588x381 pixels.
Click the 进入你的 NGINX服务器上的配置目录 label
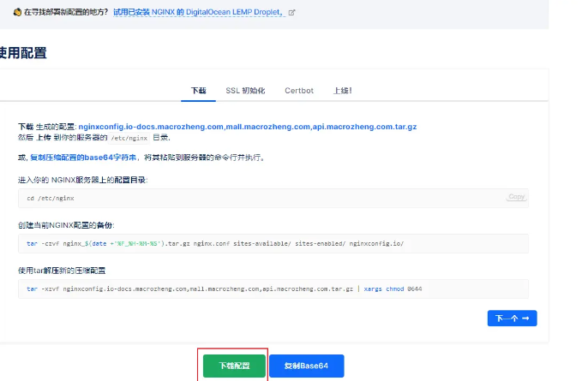coord(83,180)
